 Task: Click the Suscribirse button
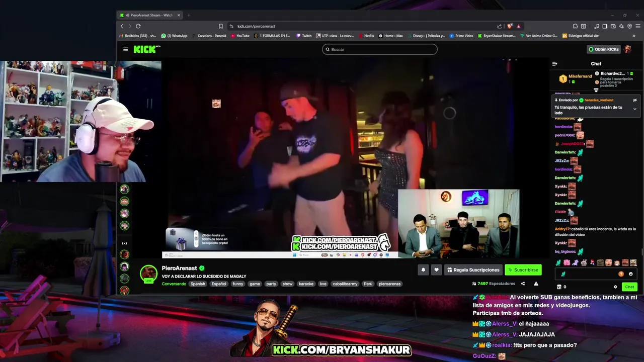[523, 270]
